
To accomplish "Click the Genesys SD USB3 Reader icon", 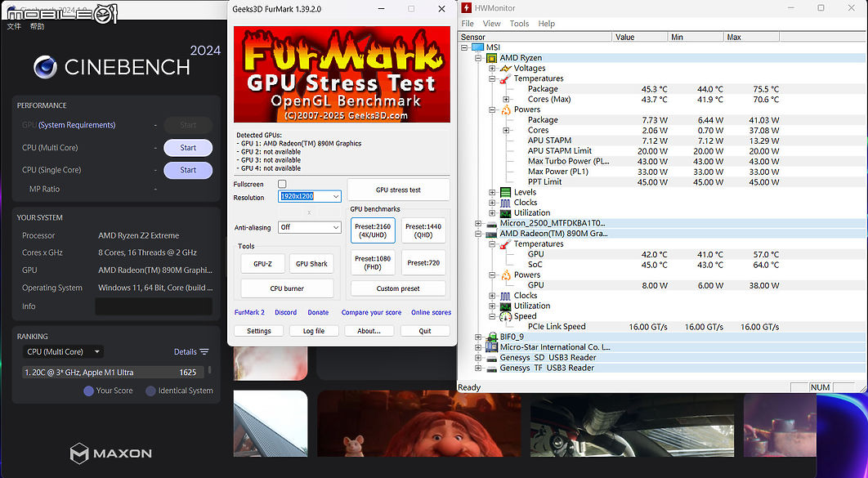I will [x=491, y=358].
